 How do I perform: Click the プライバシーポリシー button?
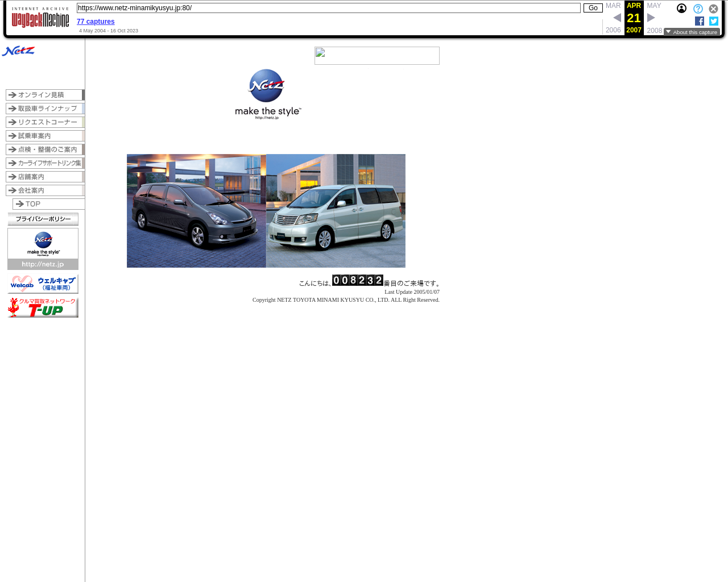tap(43, 219)
